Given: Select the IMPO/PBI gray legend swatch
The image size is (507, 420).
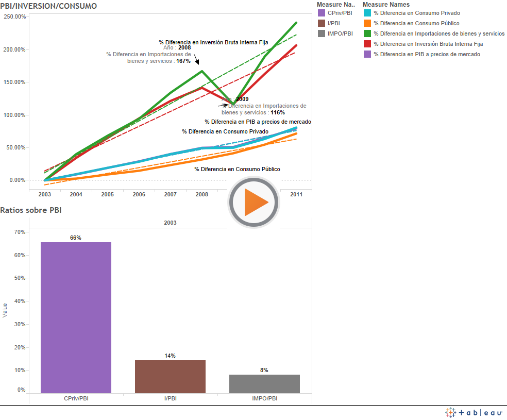Looking at the screenshot, I should pos(322,33).
